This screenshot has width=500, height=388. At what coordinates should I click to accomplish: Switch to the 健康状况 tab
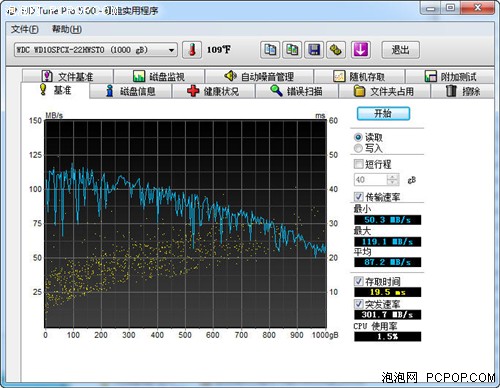pos(213,91)
